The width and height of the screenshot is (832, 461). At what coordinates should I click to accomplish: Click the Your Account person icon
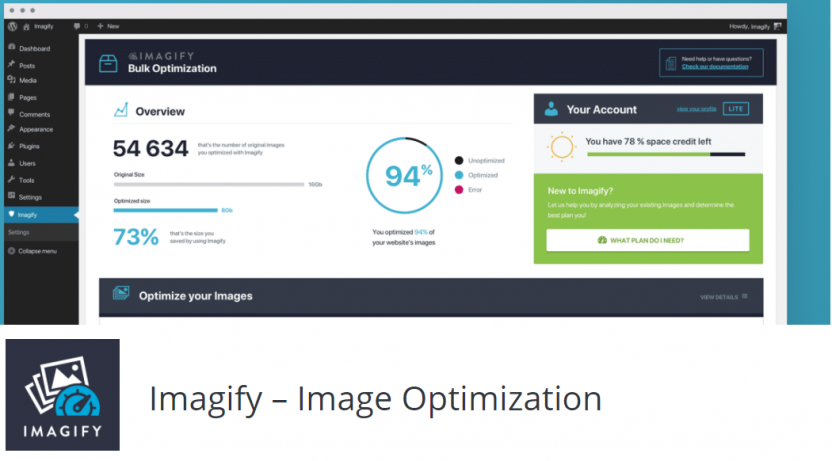pyautogui.click(x=551, y=109)
